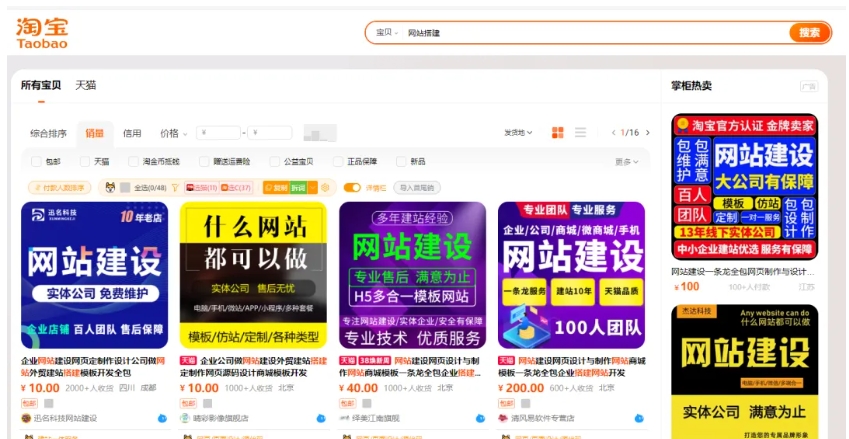Go to previous results page arrow
Image resolution: width=849 pixels, height=439 pixels.
click(x=613, y=133)
